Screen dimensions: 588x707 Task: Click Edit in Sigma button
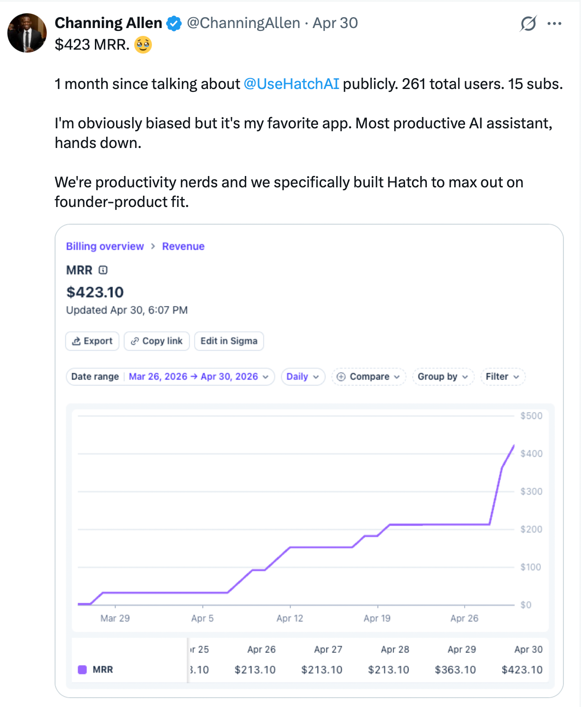[229, 341]
